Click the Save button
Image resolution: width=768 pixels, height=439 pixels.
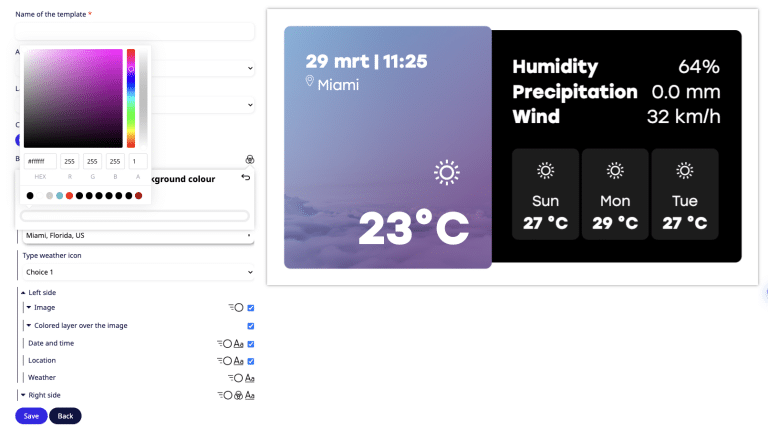(x=31, y=416)
